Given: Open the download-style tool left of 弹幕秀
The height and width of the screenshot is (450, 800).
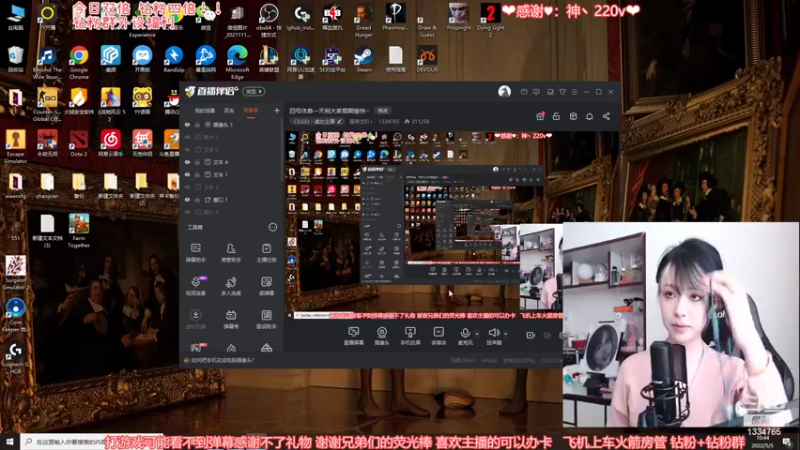Looking at the screenshot, I should [195, 319].
